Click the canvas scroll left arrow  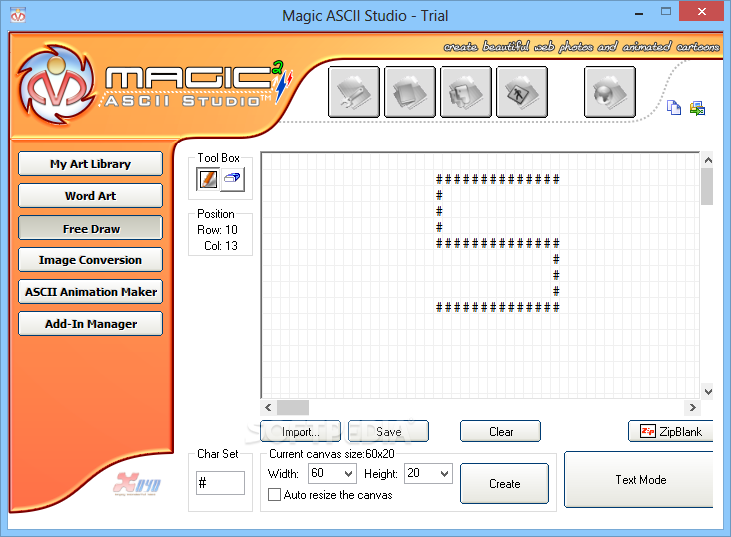(268, 407)
